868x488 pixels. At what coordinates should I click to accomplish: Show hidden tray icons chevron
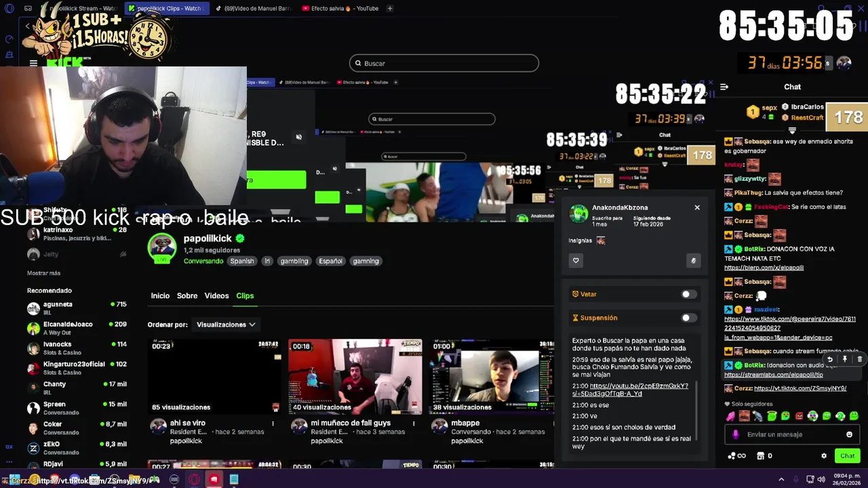tap(781, 480)
